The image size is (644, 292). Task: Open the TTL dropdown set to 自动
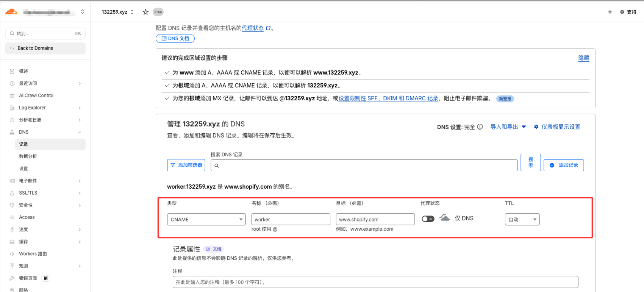click(x=522, y=220)
